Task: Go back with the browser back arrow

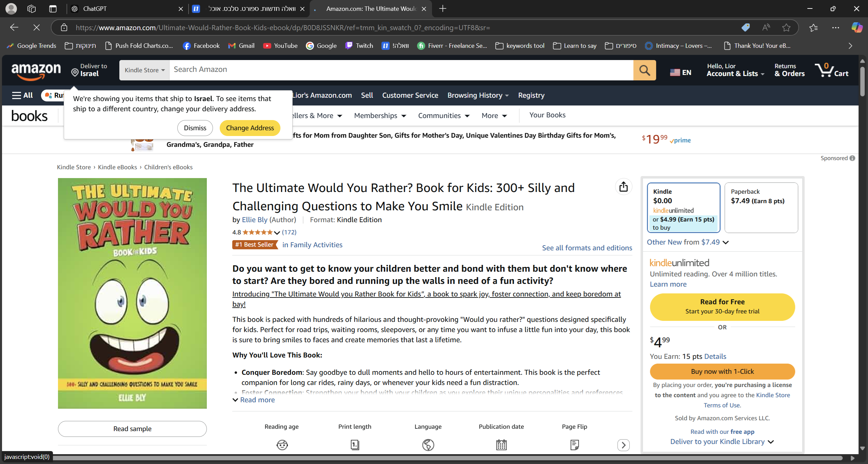Action: tap(14, 27)
